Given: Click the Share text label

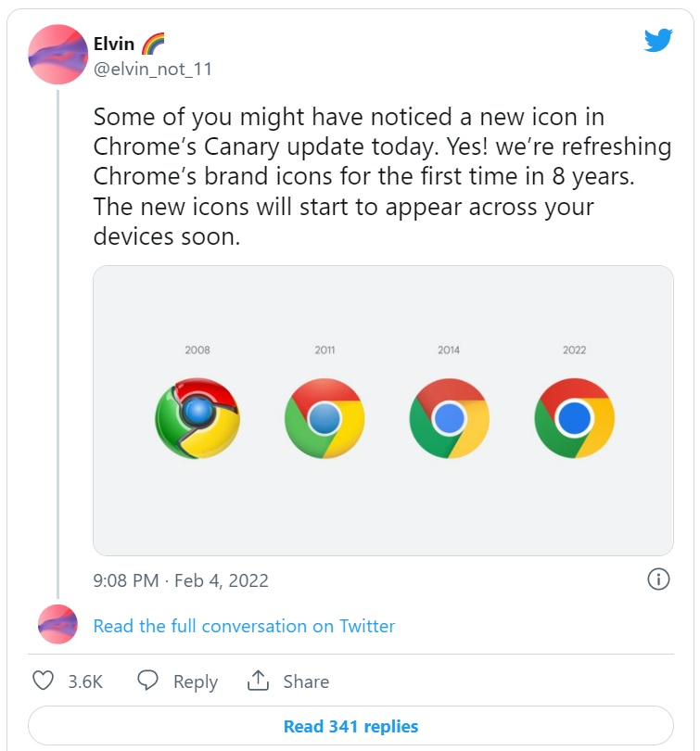Looking at the screenshot, I should (306, 681).
